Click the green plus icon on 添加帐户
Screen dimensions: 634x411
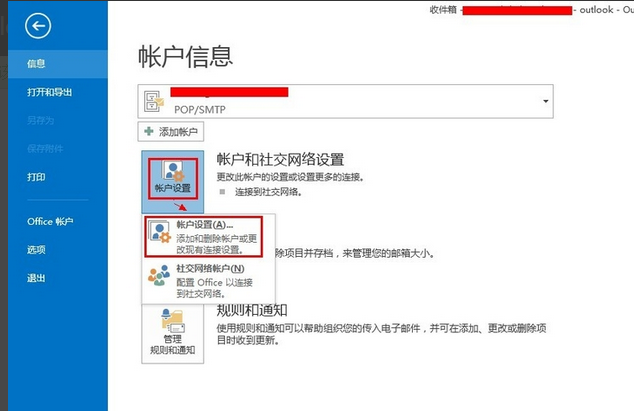point(149,131)
